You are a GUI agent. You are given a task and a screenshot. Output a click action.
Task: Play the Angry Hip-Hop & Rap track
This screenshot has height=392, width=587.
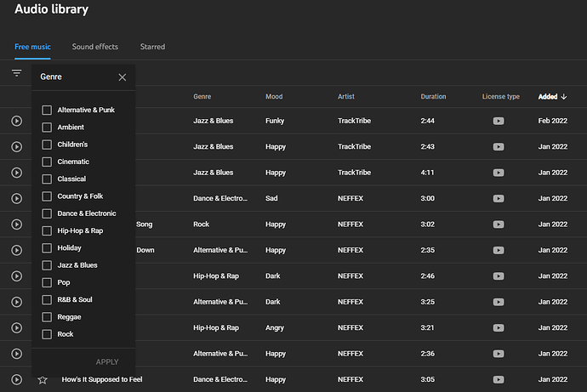pyautogui.click(x=16, y=327)
